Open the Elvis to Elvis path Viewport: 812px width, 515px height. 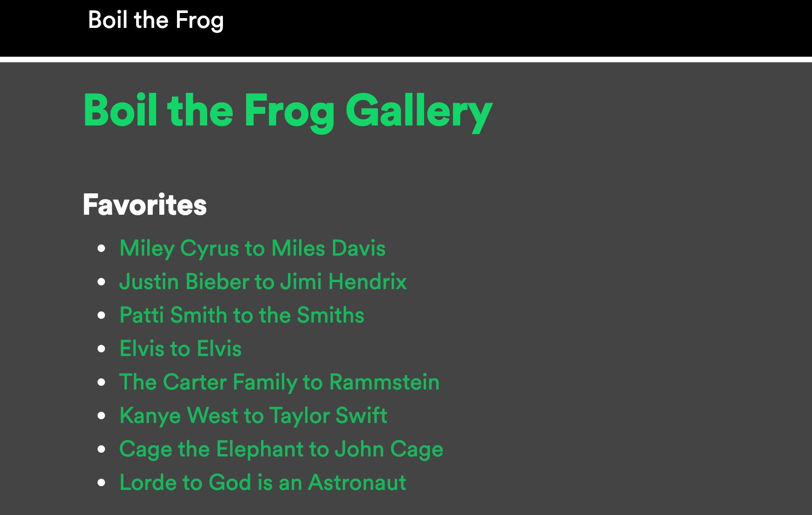tap(180, 349)
